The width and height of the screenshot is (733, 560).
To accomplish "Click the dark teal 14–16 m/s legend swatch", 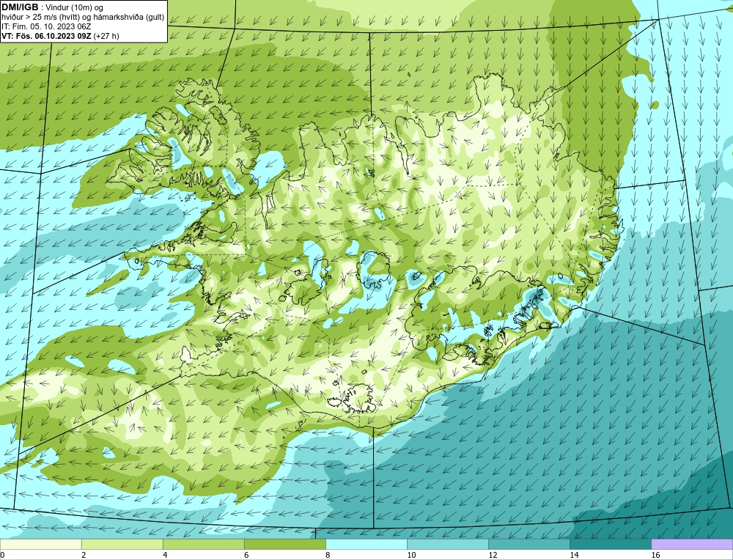I will pyautogui.click(x=610, y=544).
